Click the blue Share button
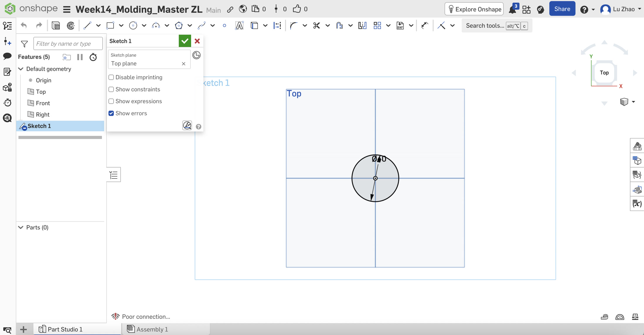Screen dimensions: 644x335 click(562, 9)
